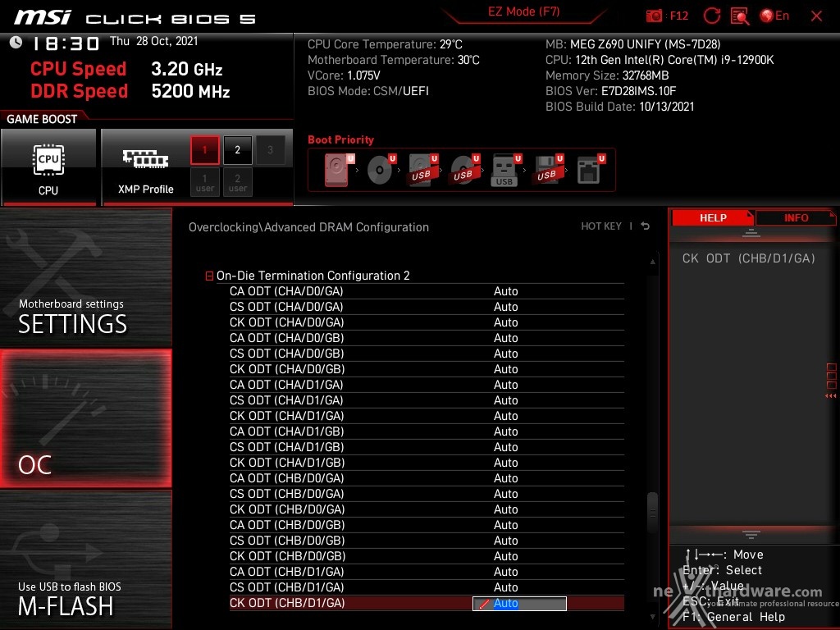Open CS ODT (CHA/D0/GA) Auto value
The height and width of the screenshot is (630, 840).
(505, 307)
